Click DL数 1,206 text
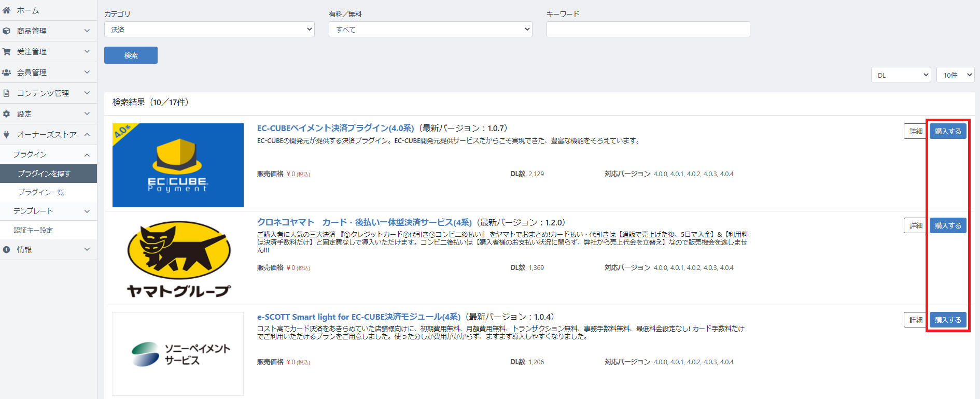Screen dimensions: 980x399 527,362
